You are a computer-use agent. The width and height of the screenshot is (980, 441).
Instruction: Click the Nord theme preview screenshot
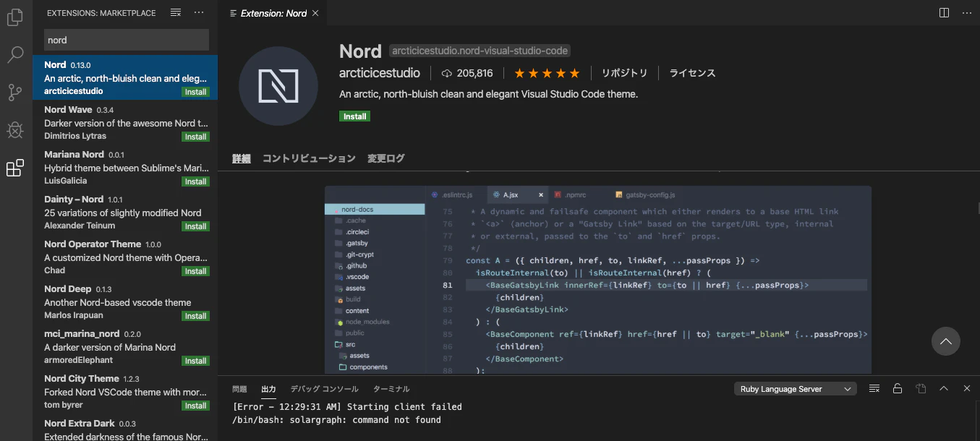pos(598,280)
